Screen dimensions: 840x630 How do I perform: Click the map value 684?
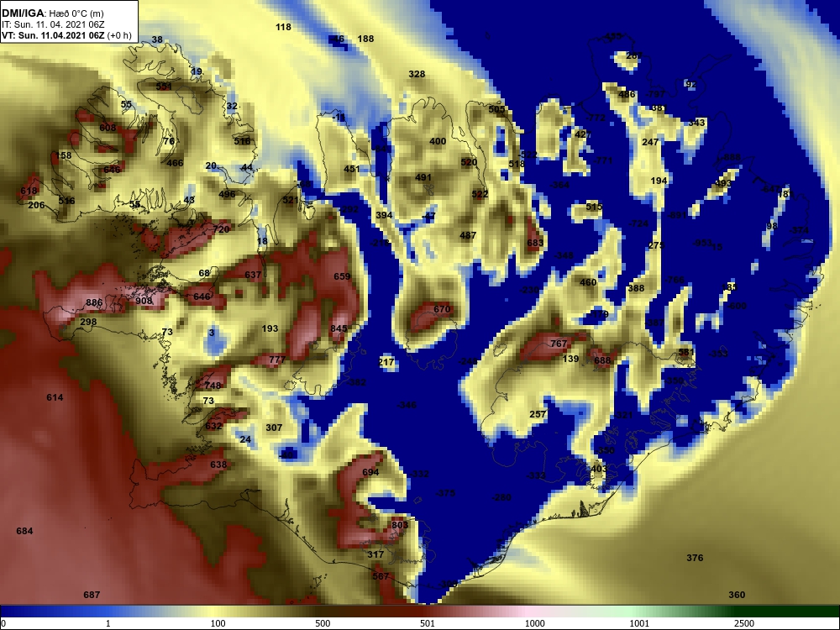(24, 531)
